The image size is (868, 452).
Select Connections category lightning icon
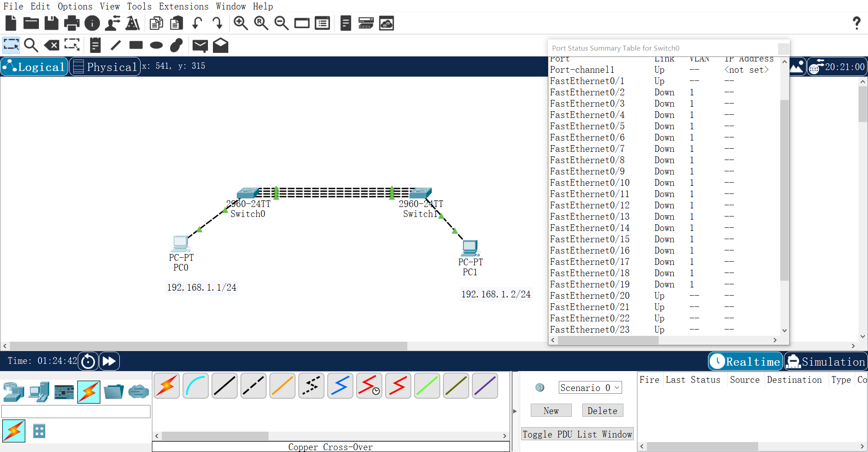[89, 392]
